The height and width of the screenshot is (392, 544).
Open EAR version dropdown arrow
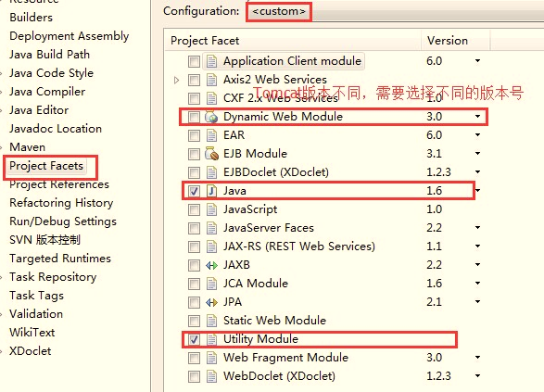pyautogui.click(x=477, y=134)
